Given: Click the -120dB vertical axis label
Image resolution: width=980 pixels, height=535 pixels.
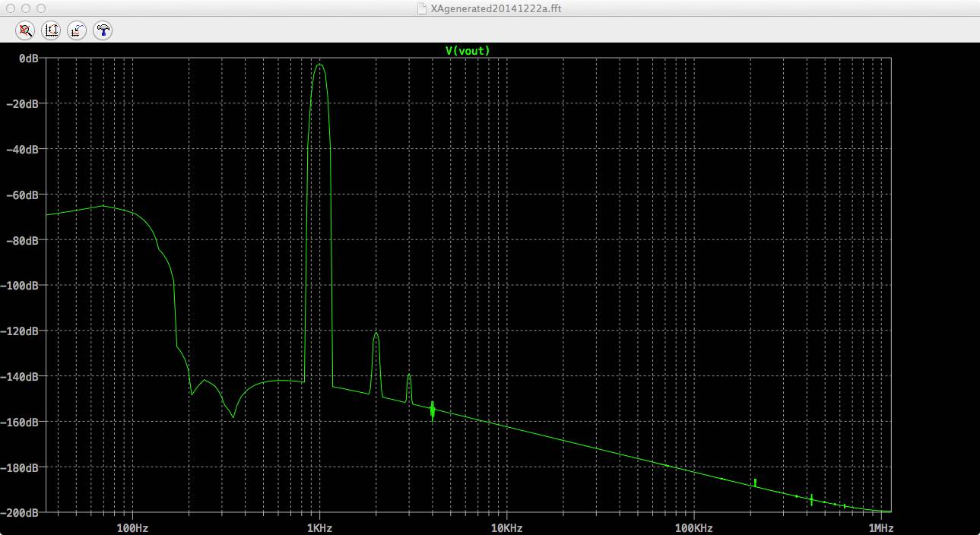Looking at the screenshot, I should pyautogui.click(x=21, y=331).
